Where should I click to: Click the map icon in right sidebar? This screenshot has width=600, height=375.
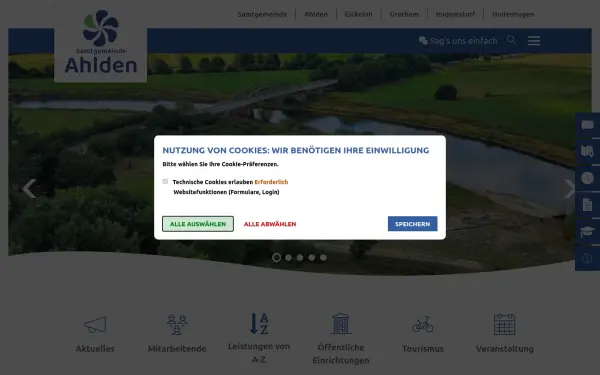pyautogui.click(x=587, y=151)
